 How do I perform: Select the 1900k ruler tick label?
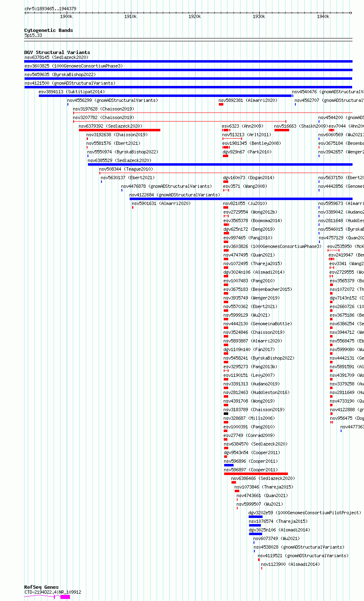coord(66,16)
